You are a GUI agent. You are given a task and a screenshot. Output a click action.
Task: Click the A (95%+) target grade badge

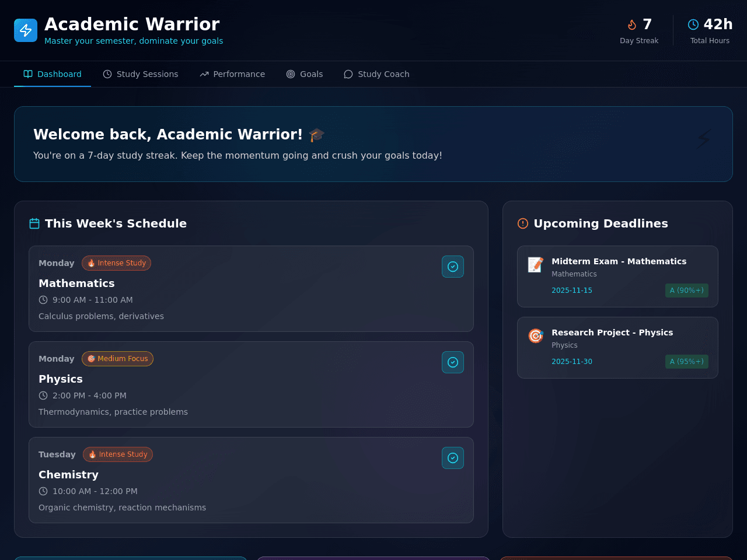687,362
